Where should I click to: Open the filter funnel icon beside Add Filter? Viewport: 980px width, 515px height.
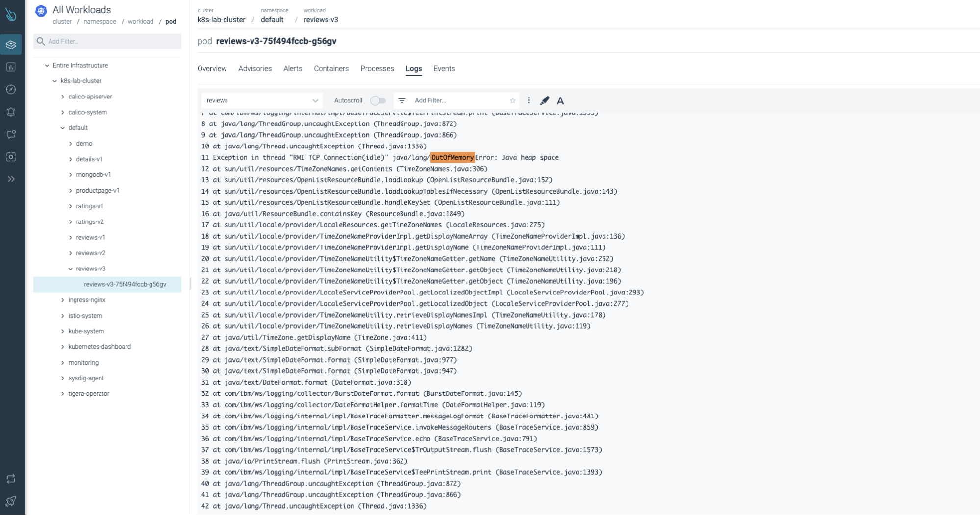point(402,100)
